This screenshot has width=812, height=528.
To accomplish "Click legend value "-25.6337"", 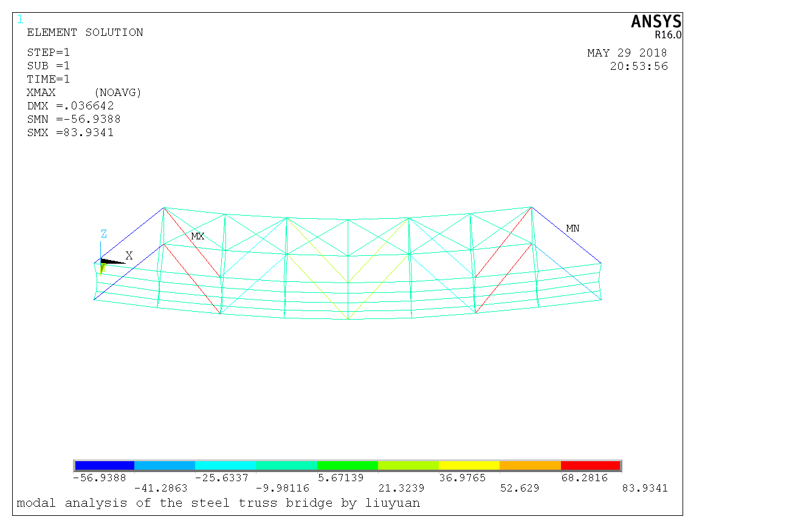I will coord(221,478).
